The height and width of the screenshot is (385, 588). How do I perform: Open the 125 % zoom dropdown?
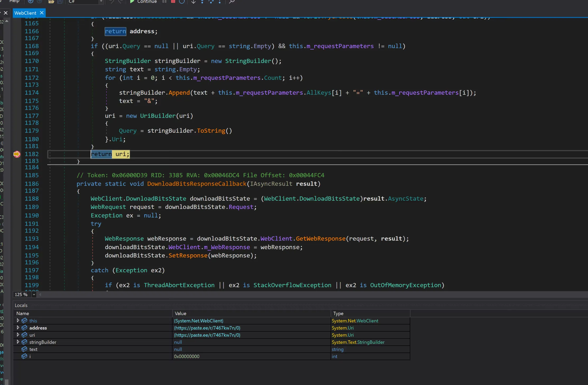pyautogui.click(x=34, y=294)
